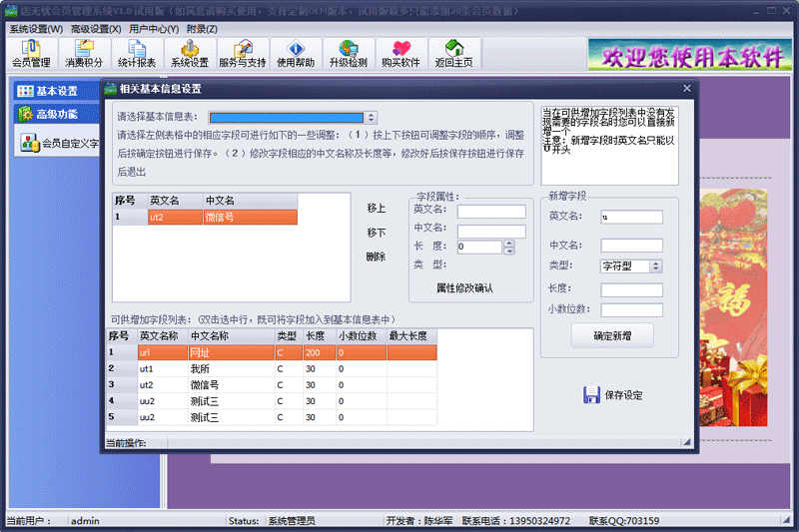This screenshot has width=799, height=532.
Task: Click the 200 length cell of url row
Action: [319, 352]
